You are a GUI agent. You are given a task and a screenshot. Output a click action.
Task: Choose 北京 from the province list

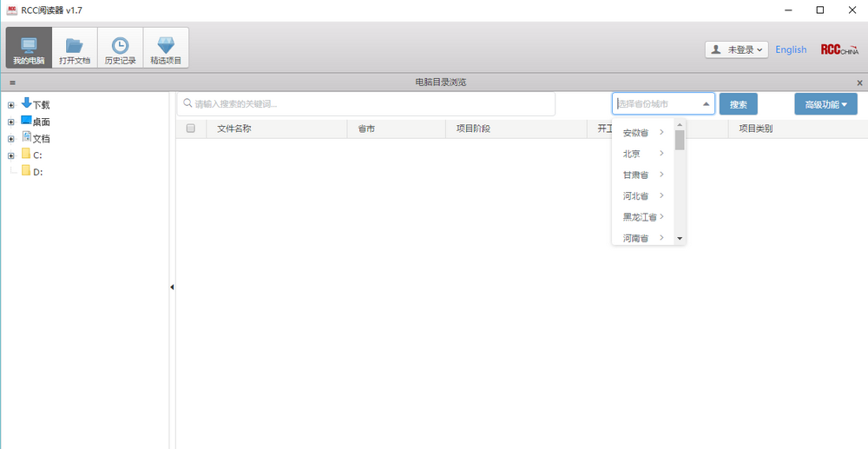coord(632,154)
